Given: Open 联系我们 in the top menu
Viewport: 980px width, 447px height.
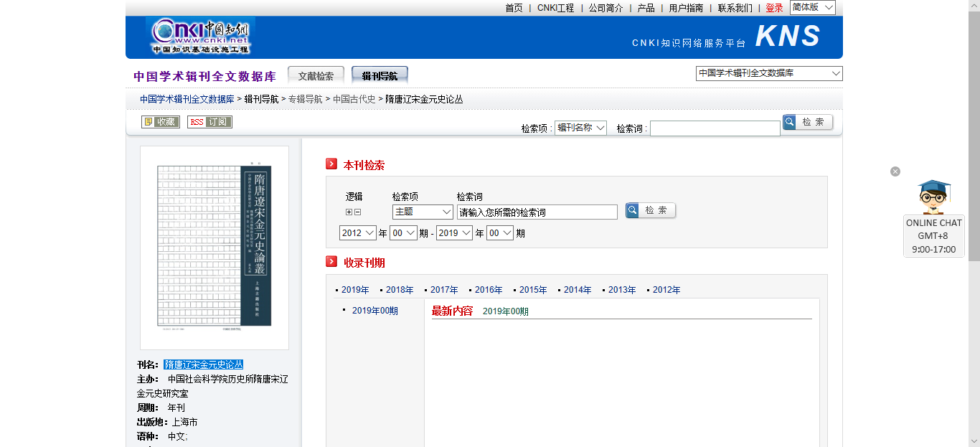Looking at the screenshot, I should click(735, 8).
